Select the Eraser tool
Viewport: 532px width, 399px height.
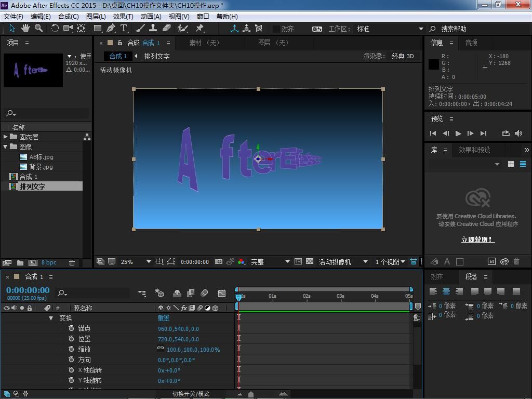click(x=166, y=29)
